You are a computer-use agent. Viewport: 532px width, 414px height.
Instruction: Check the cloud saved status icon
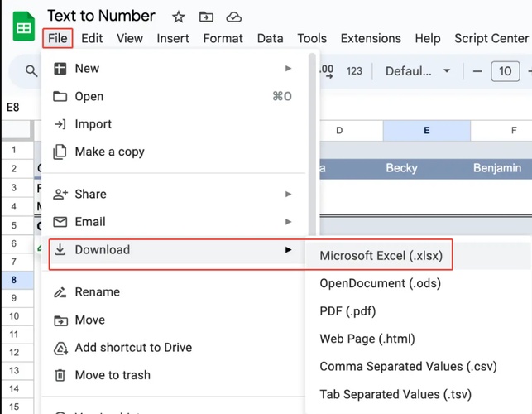234,17
